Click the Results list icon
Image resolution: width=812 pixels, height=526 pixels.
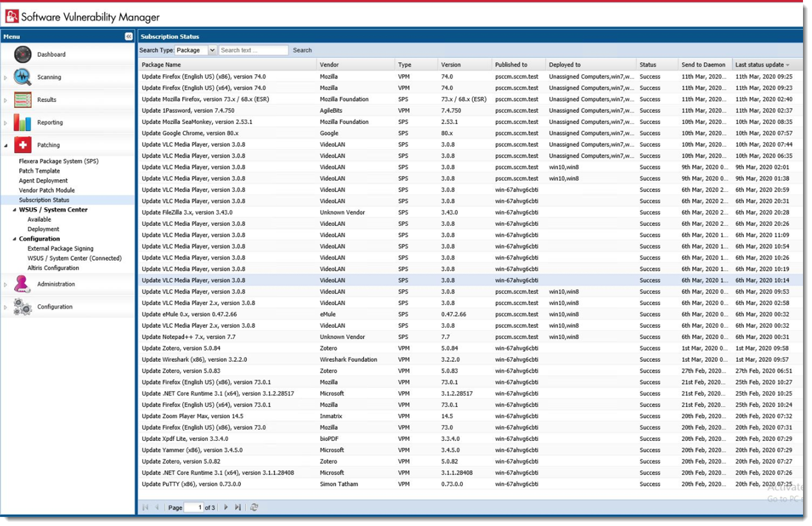(23, 100)
